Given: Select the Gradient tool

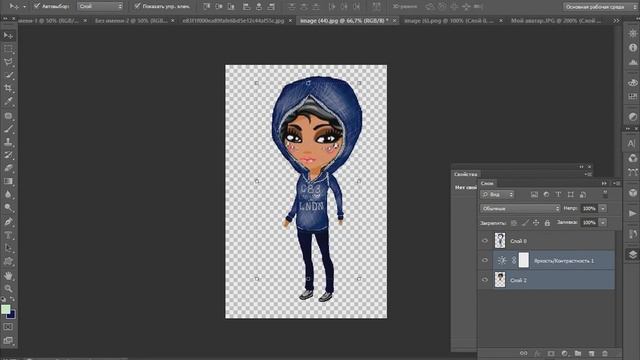Looking at the screenshot, I should tap(8, 181).
